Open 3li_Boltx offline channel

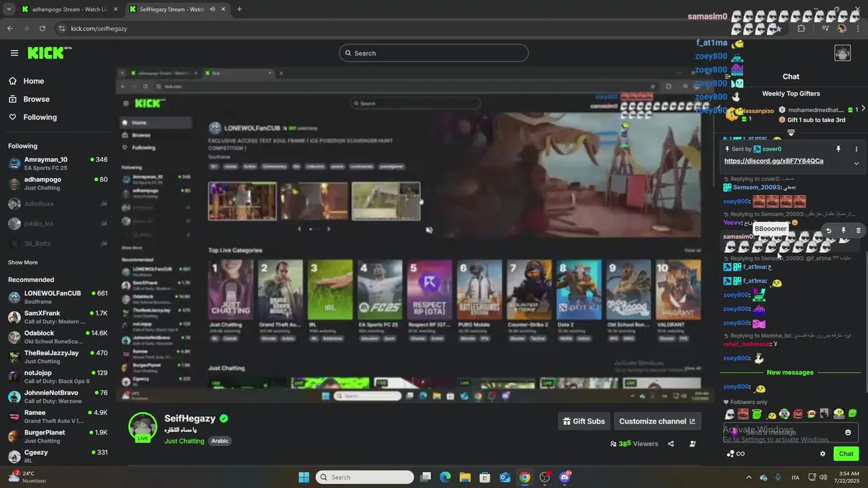coord(58,243)
